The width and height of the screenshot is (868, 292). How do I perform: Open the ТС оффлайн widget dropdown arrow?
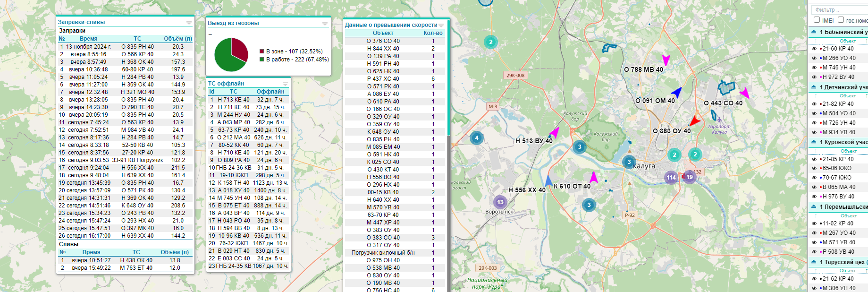point(285,84)
